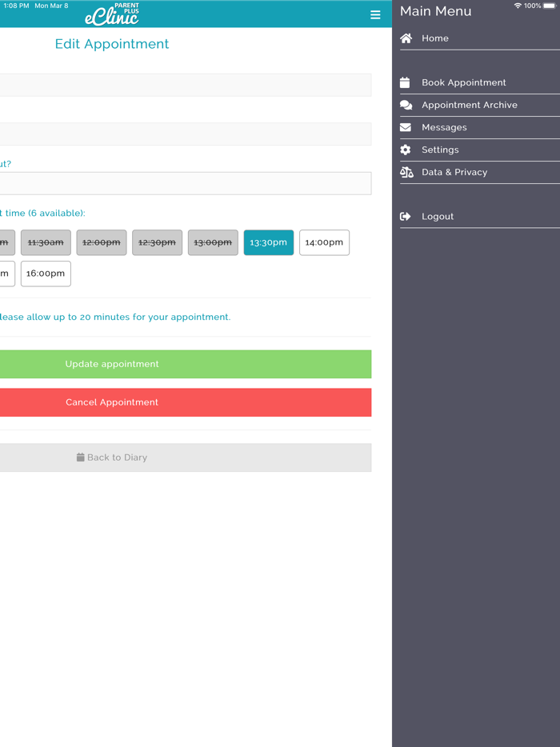The image size is (560, 747).
Task: Click the Mon Mar 8 date
Action: point(51,6)
